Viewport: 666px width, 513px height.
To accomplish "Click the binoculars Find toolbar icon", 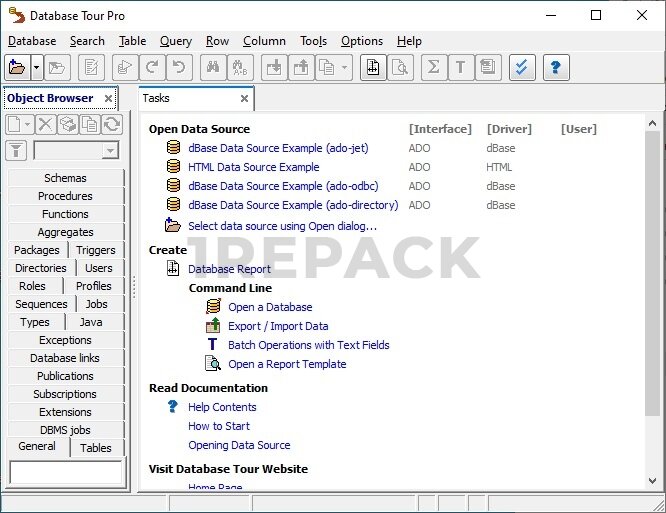I will coord(211,68).
